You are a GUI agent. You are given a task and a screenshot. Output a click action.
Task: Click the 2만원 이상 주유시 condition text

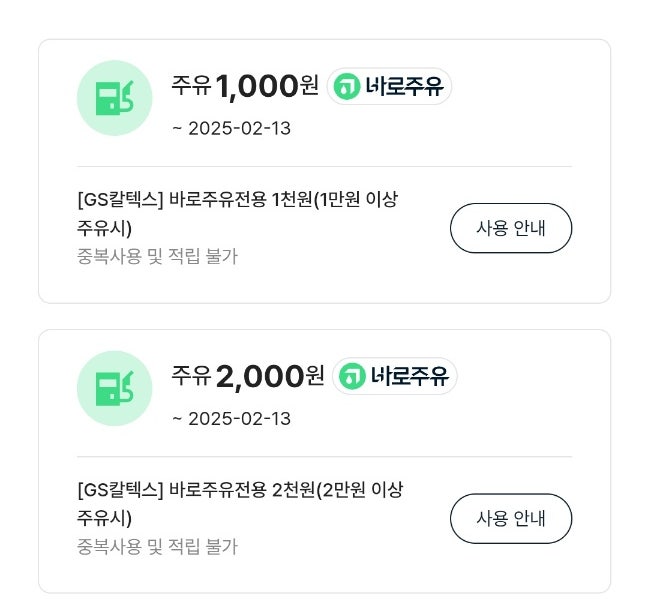[x=362, y=489]
